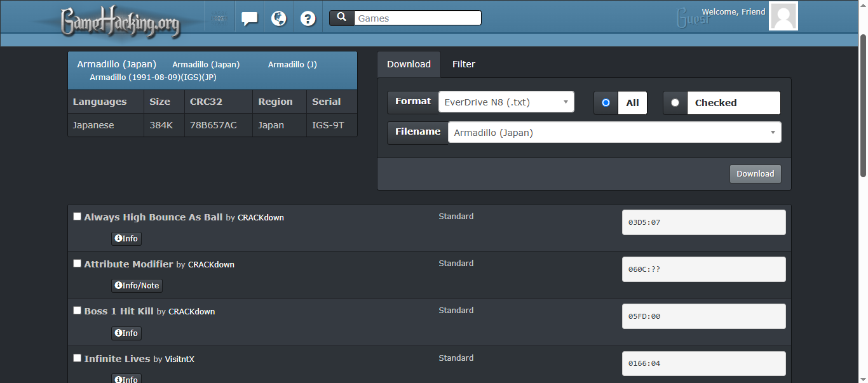Open Info for Always High Bounce As Ball

(126, 239)
